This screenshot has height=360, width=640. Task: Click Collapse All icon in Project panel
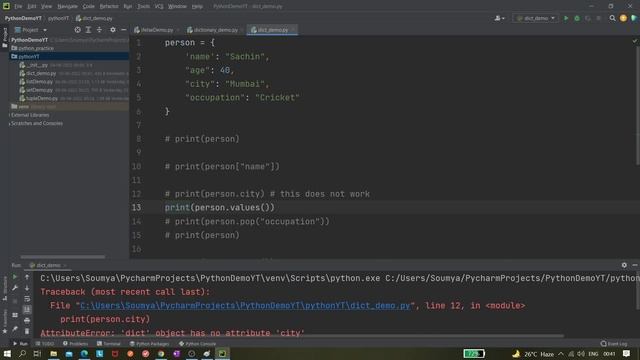99,30
